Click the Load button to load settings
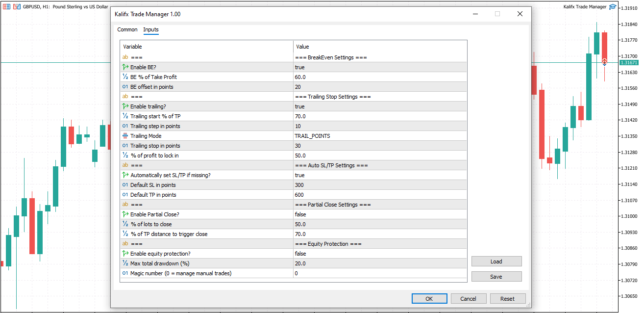644x313 pixels. point(496,261)
